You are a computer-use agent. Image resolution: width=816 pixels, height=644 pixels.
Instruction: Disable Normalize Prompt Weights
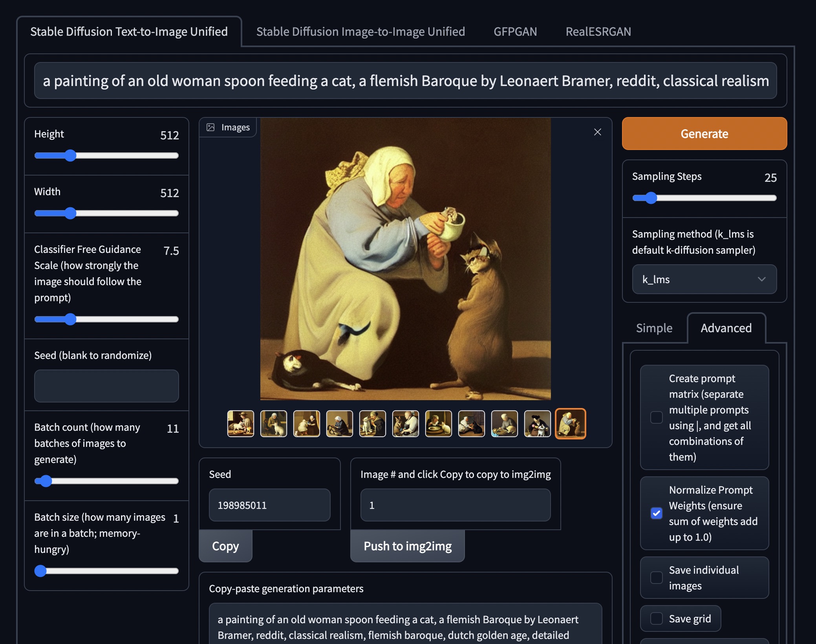click(x=656, y=513)
